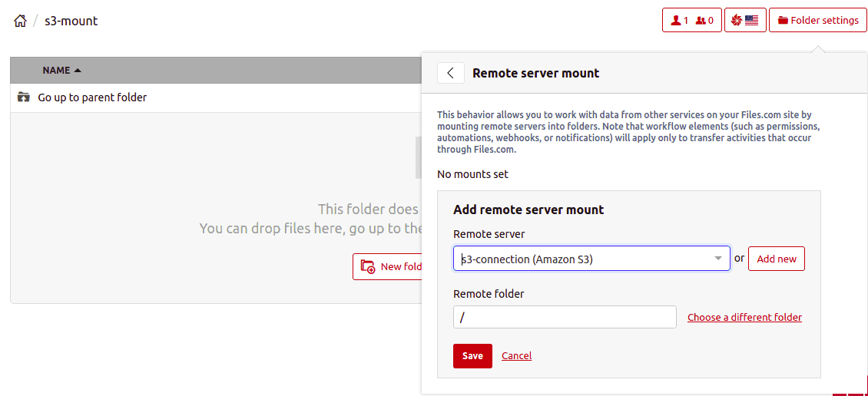Go up to parent folder
Screen dimensions: 868x396
coord(92,98)
